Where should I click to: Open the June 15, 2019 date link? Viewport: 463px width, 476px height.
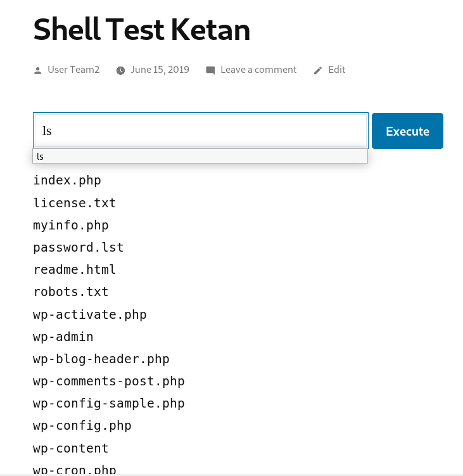(x=160, y=70)
